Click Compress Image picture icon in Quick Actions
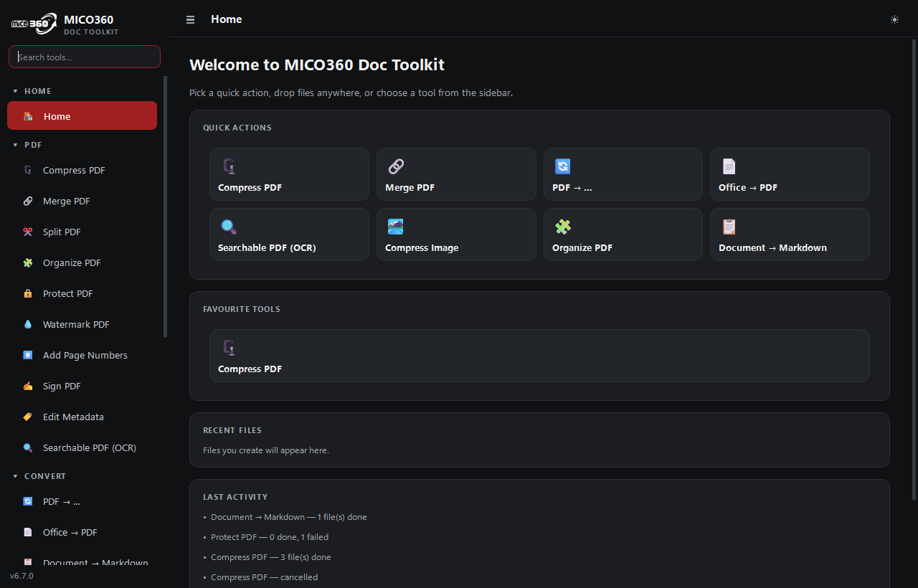 click(396, 227)
